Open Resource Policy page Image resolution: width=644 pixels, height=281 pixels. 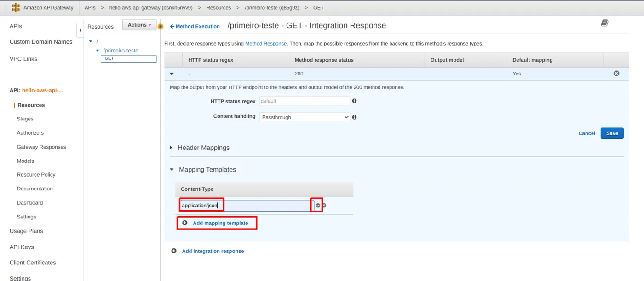click(x=36, y=175)
